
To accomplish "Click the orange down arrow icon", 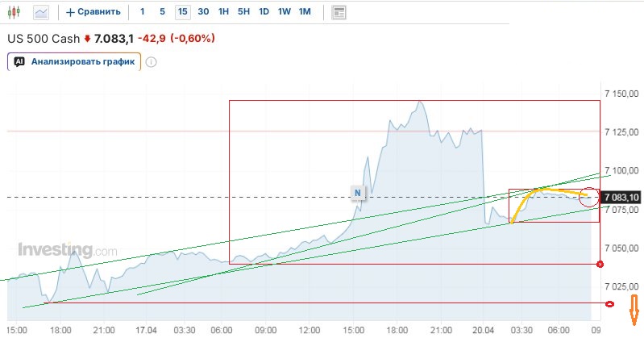I will click(x=634, y=308).
